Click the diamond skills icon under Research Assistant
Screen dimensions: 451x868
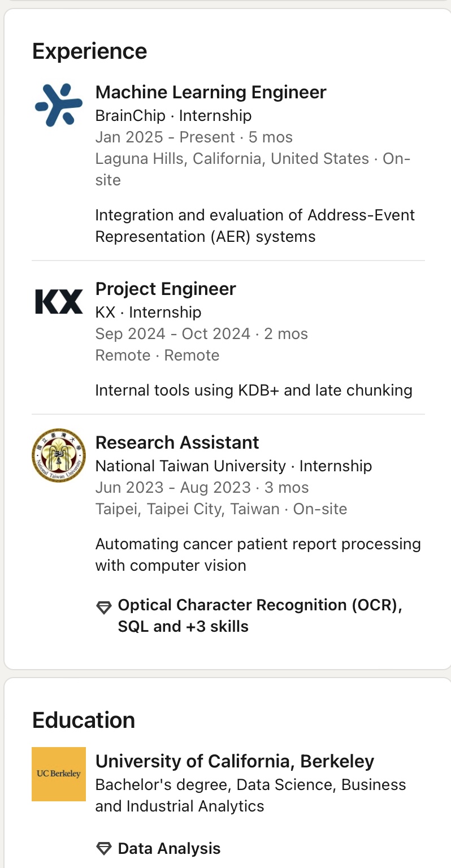[104, 607]
